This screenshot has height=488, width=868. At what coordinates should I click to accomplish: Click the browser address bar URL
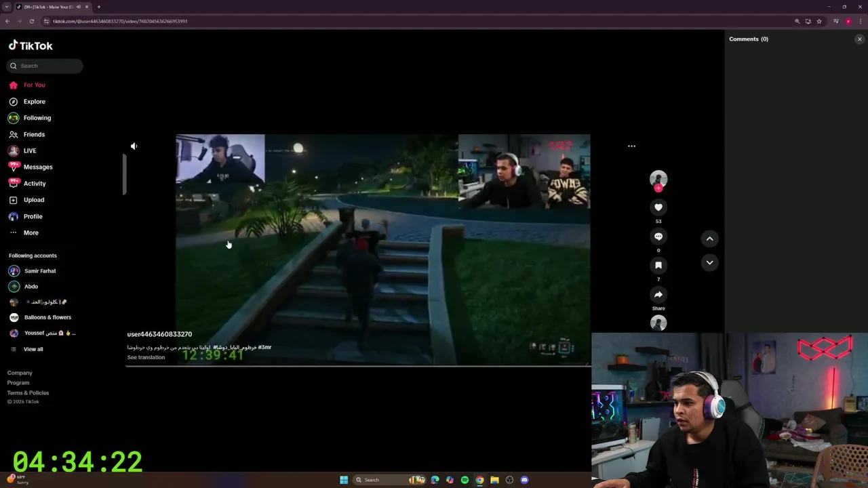120,21
